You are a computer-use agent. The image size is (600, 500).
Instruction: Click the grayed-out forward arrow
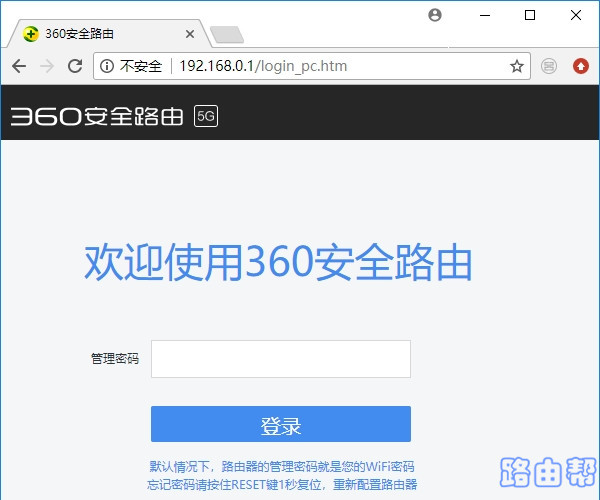46,66
